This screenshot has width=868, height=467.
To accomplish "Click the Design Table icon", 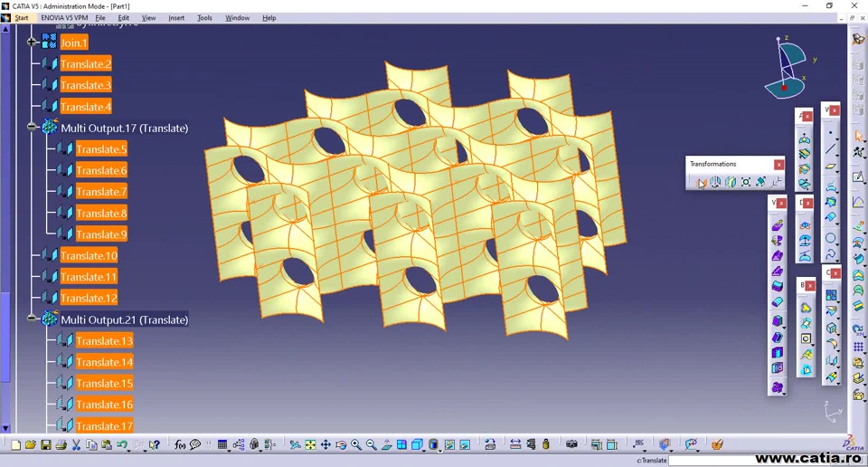I will click(x=222, y=444).
